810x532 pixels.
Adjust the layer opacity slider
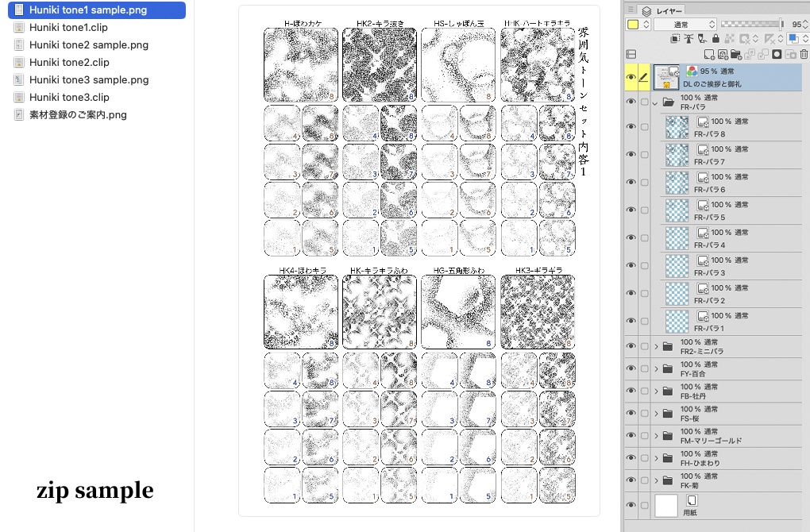click(752, 24)
